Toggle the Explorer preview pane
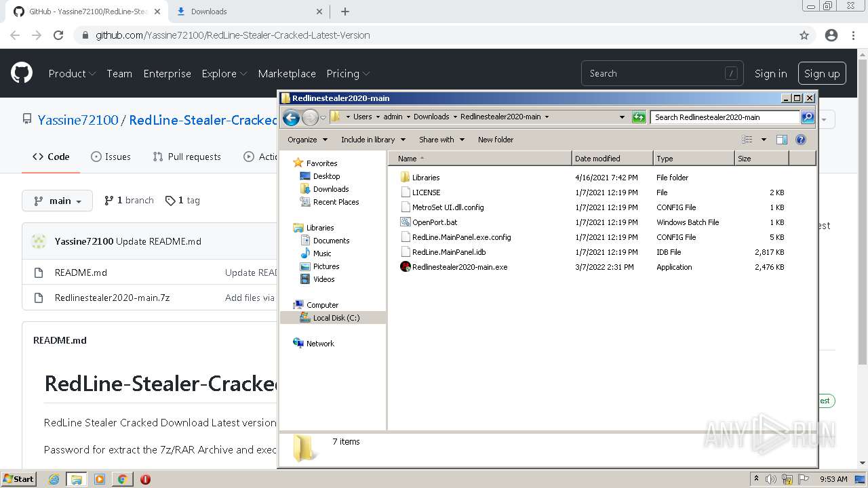 (x=782, y=140)
